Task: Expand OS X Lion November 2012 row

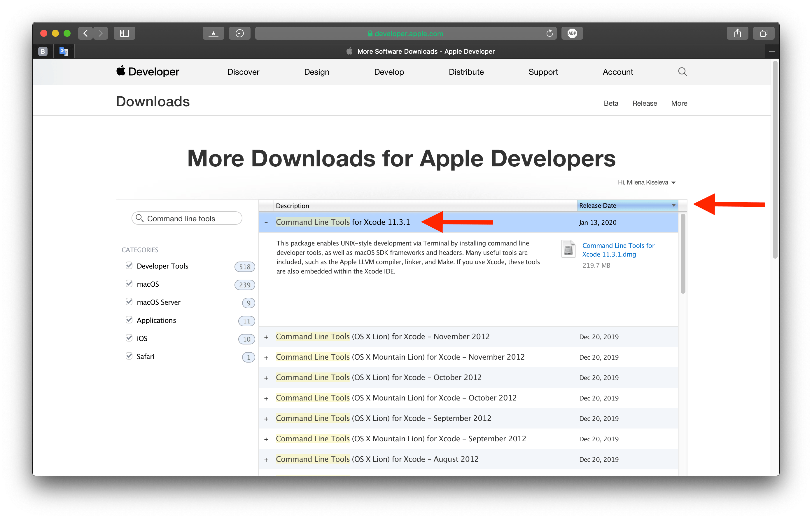Action: point(266,337)
